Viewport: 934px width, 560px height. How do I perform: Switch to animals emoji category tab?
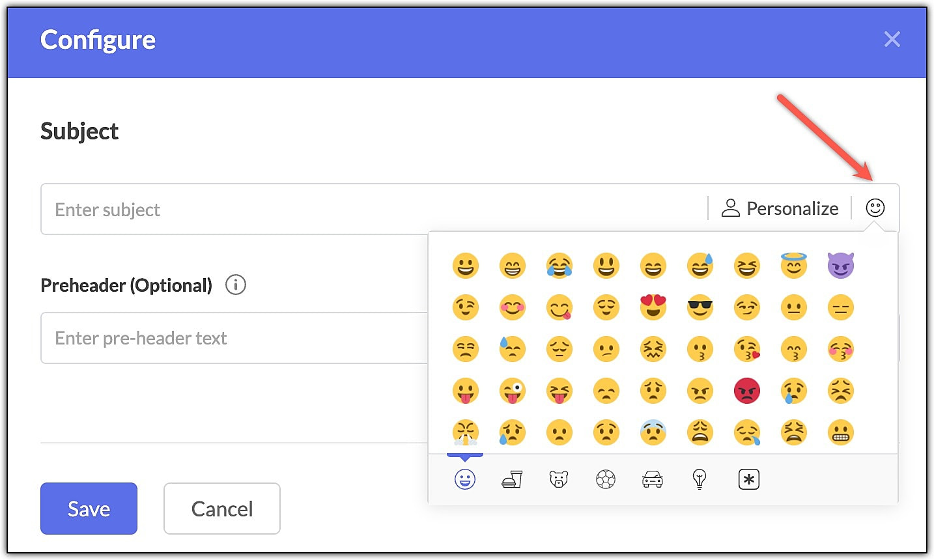tap(559, 480)
